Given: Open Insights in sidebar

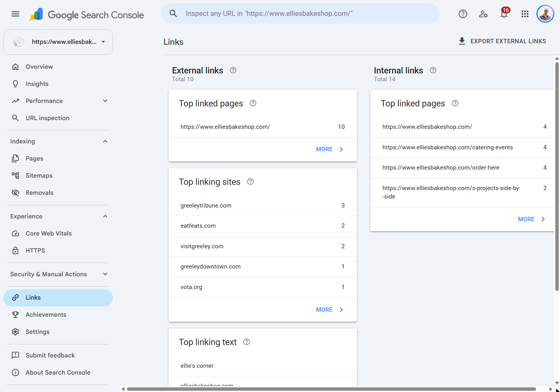Looking at the screenshot, I should tap(58, 84).
